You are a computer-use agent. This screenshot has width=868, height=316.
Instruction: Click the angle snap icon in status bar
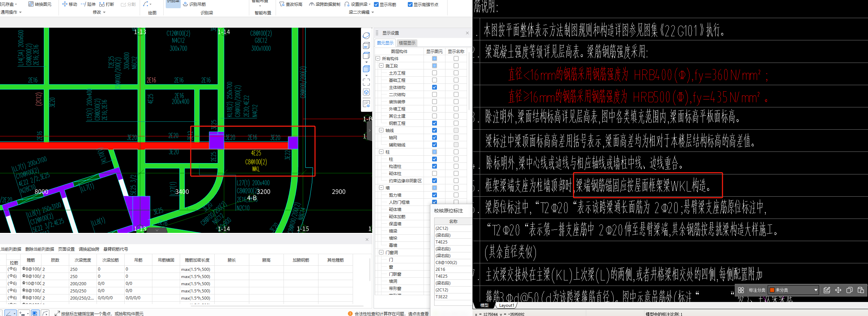9,313
